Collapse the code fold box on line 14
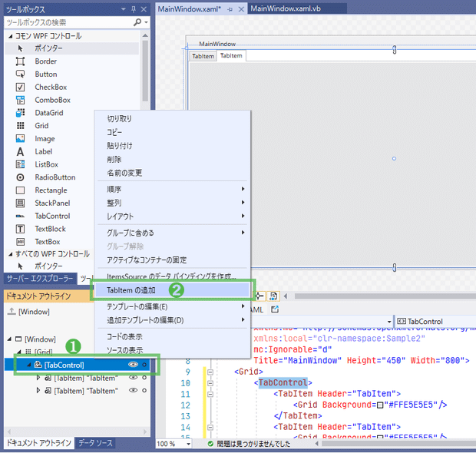This screenshot has height=453, width=476. [210, 427]
